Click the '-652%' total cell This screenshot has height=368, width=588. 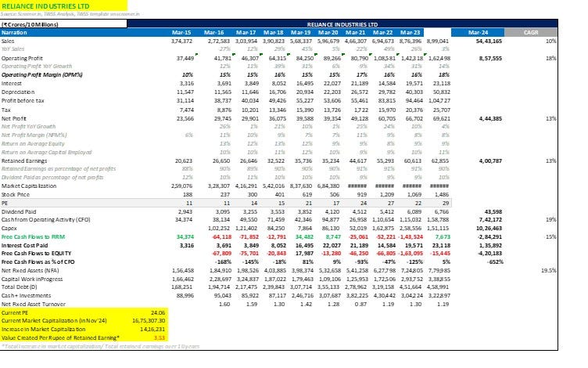point(495,262)
